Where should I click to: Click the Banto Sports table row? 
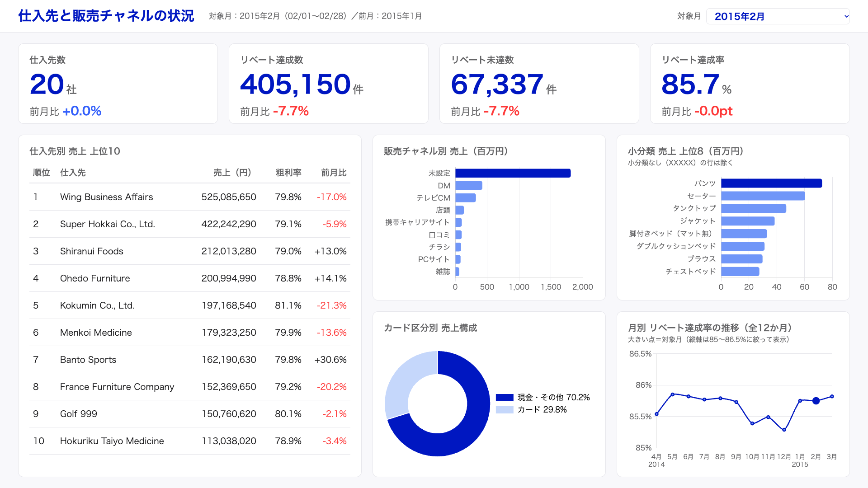(190, 360)
